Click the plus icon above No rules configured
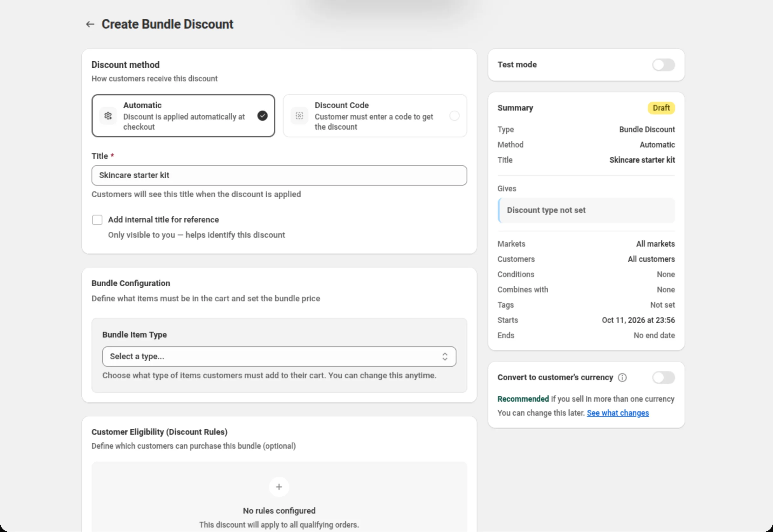Screen dimensions: 773x532 pyautogui.click(x=279, y=487)
